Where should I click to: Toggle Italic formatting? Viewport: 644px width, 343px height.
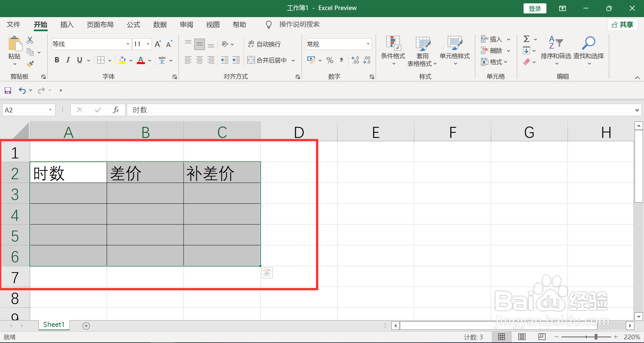pos(68,60)
